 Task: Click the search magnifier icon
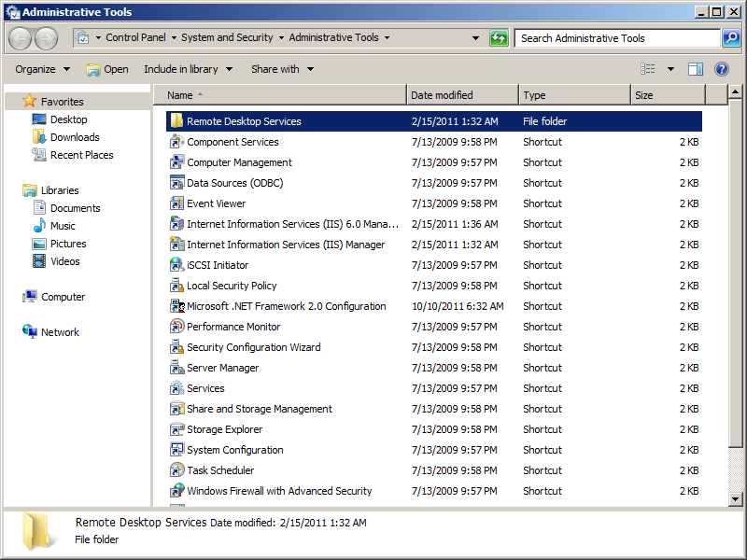click(731, 37)
